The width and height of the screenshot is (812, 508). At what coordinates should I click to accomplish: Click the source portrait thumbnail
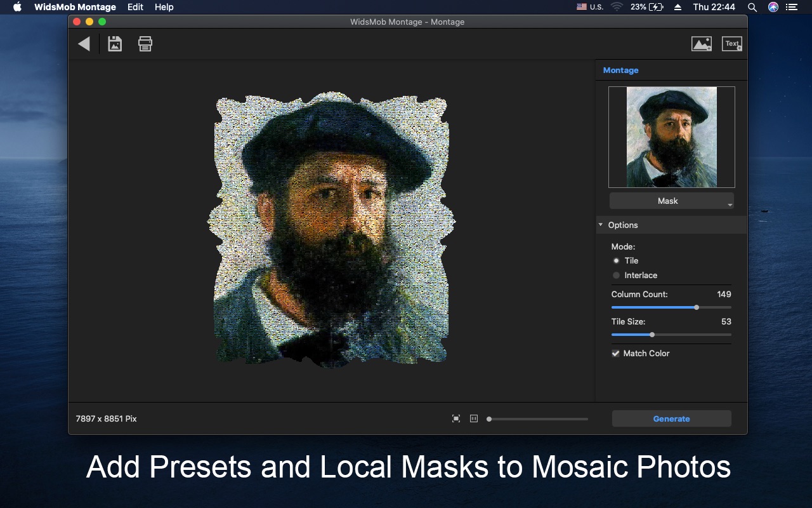pyautogui.click(x=671, y=137)
